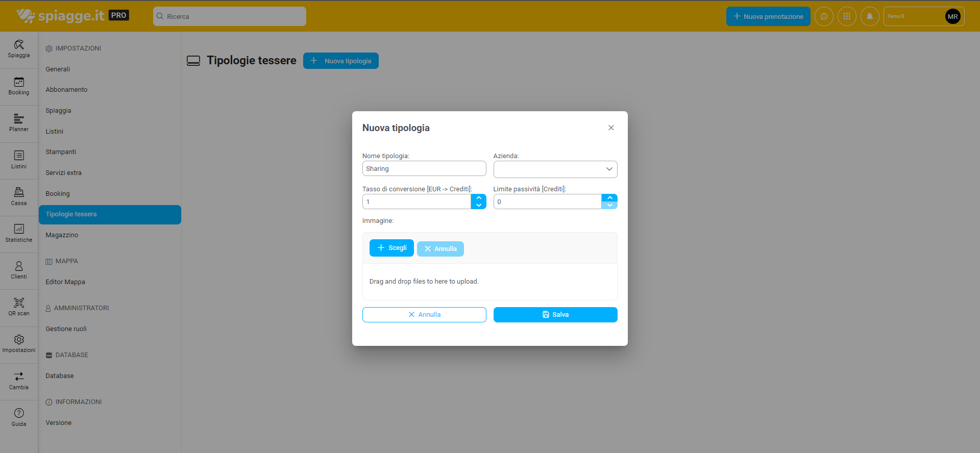Open the Clienti section icon

[x=19, y=270]
